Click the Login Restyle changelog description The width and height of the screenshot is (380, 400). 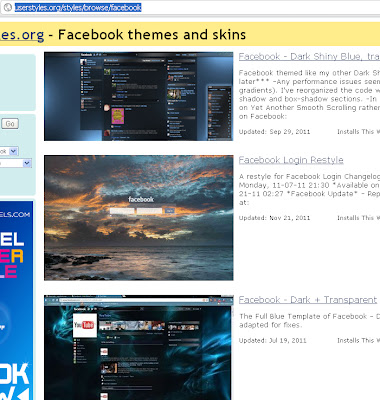pyautogui.click(x=309, y=189)
